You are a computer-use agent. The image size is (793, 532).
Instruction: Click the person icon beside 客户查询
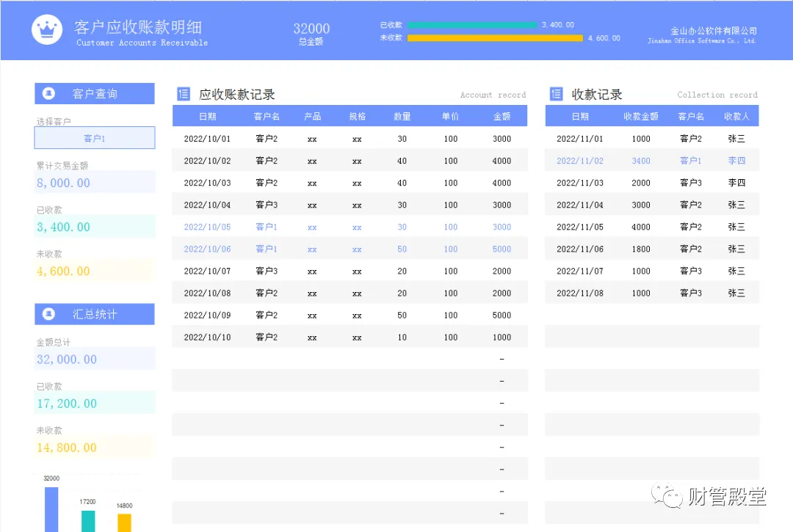click(x=48, y=93)
